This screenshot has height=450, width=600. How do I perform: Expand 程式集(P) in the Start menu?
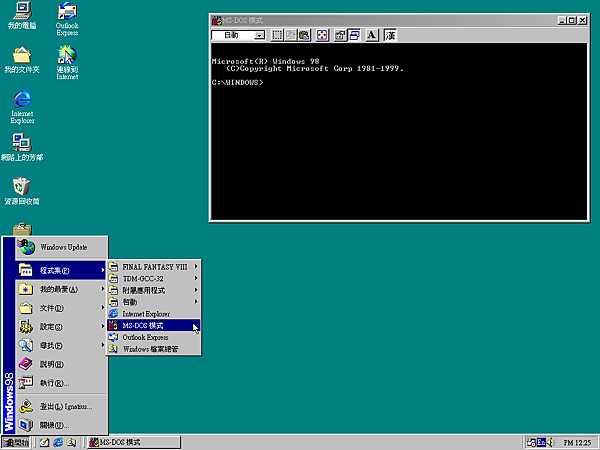point(61,270)
